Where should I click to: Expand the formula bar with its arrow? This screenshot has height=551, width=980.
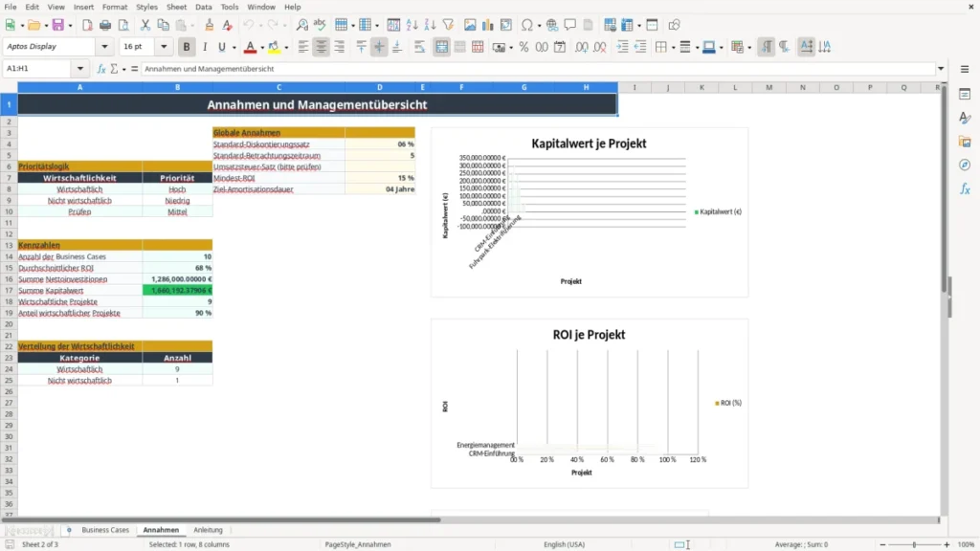(941, 69)
